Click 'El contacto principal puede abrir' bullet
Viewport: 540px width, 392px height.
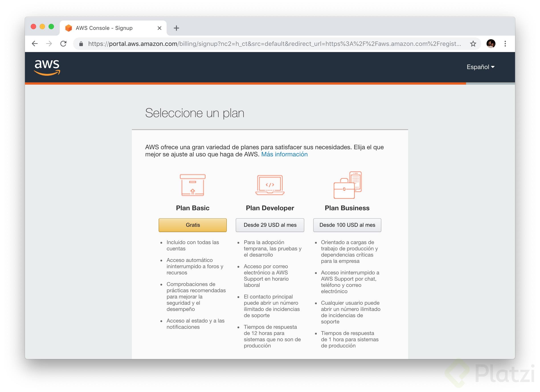click(x=272, y=306)
